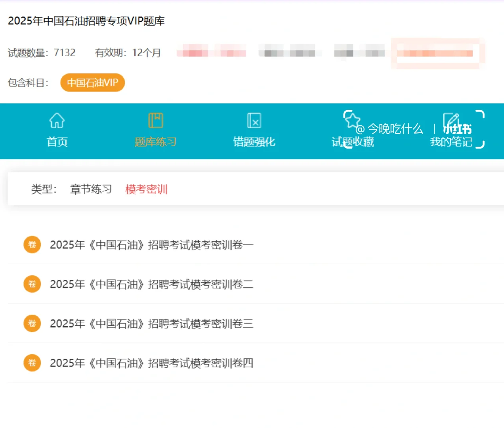Click title 2025年中国石油招聘专项VIP题库

86,21
